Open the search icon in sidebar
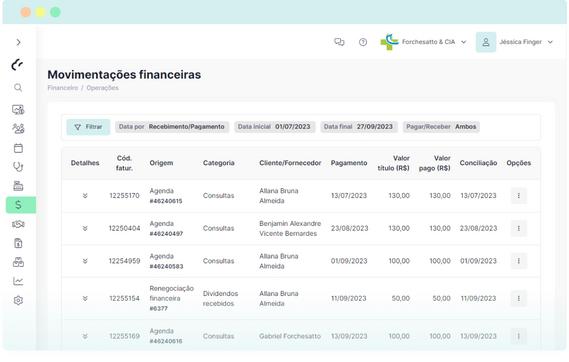Screen dimensions: 569x362 click(x=18, y=87)
